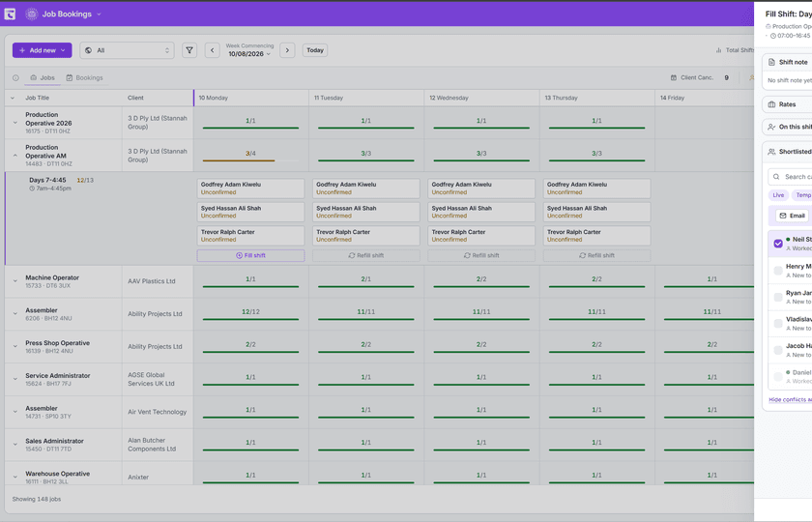Click the Shortlisted candidates icon
This screenshot has width=812, height=522.
pos(771,152)
